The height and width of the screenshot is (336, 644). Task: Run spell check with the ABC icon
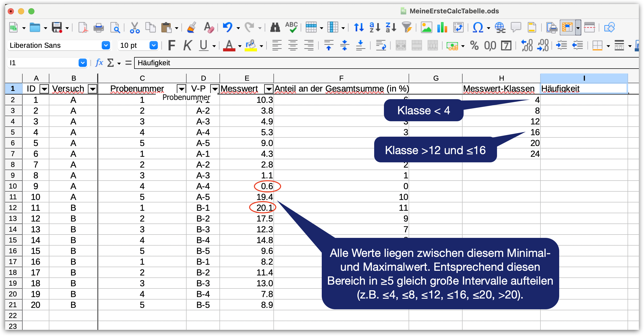(292, 27)
